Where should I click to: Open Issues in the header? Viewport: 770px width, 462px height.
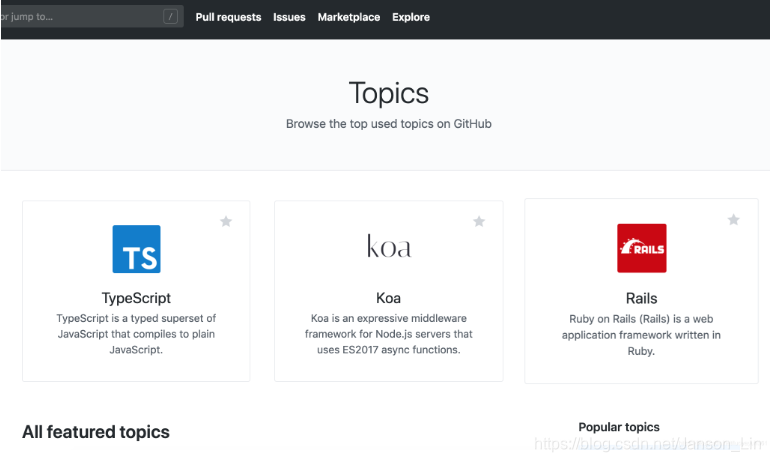click(x=289, y=17)
